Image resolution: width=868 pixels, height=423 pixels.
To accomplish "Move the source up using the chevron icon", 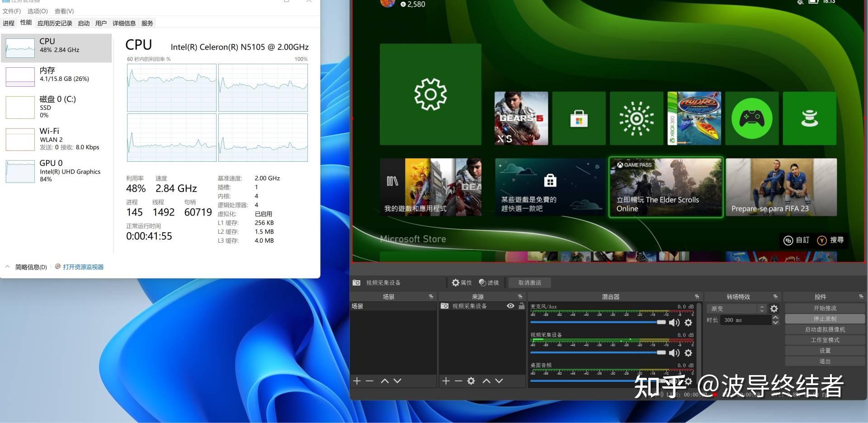I will 486,381.
